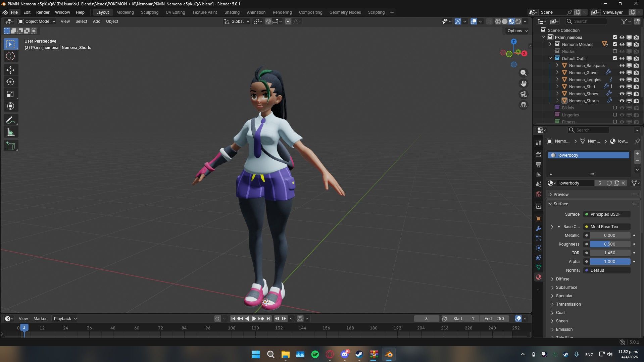Open the Object Data properties tab
The height and width of the screenshot is (362, 644).
coord(539,267)
